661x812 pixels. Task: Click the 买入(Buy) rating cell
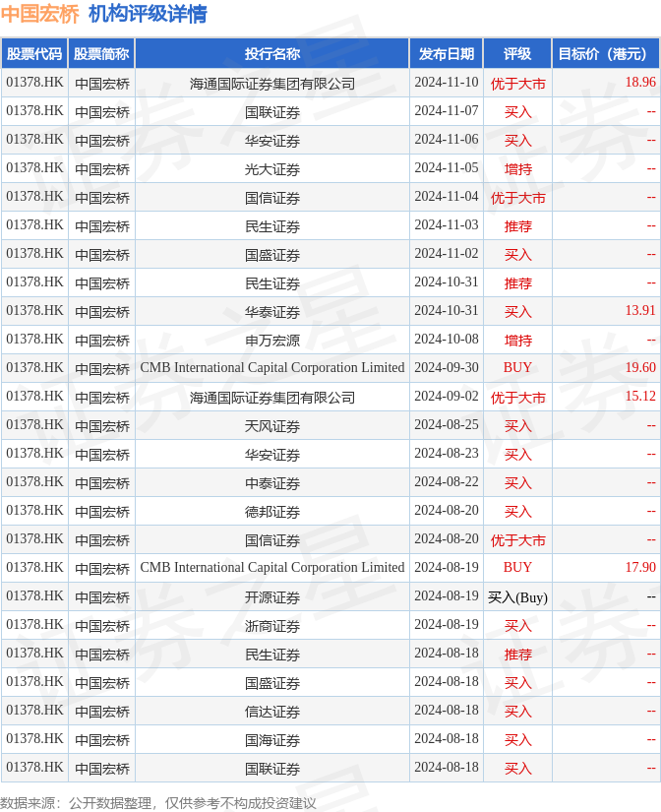click(517, 597)
